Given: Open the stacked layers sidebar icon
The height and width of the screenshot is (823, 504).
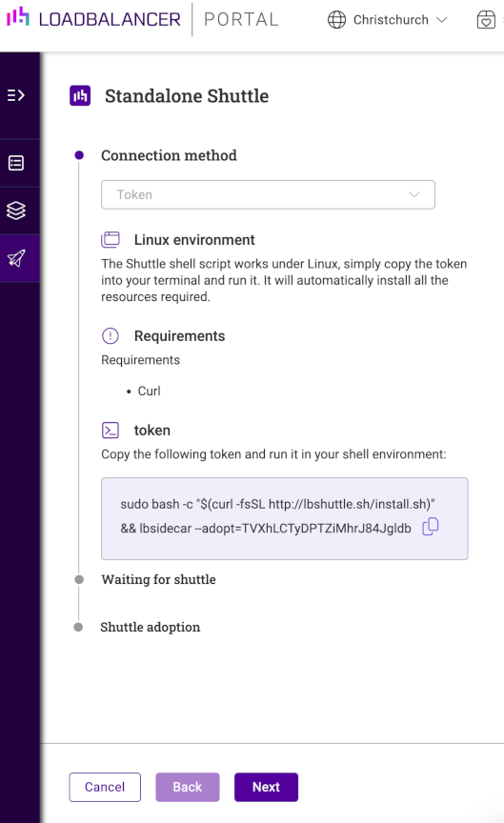Looking at the screenshot, I should [x=16, y=211].
